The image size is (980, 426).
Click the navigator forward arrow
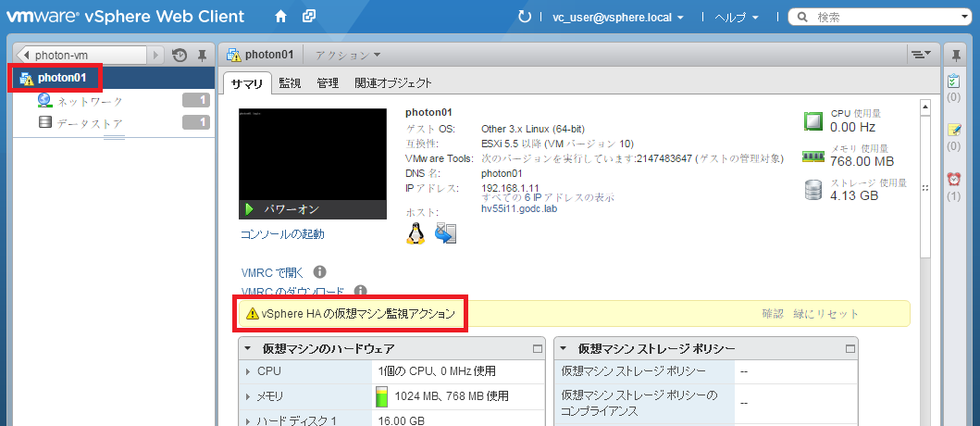click(x=155, y=55)
